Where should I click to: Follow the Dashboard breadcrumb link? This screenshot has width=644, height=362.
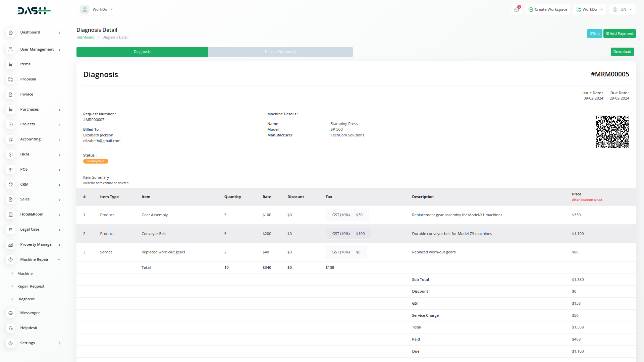pyautogui.click(x=85, y=38)
